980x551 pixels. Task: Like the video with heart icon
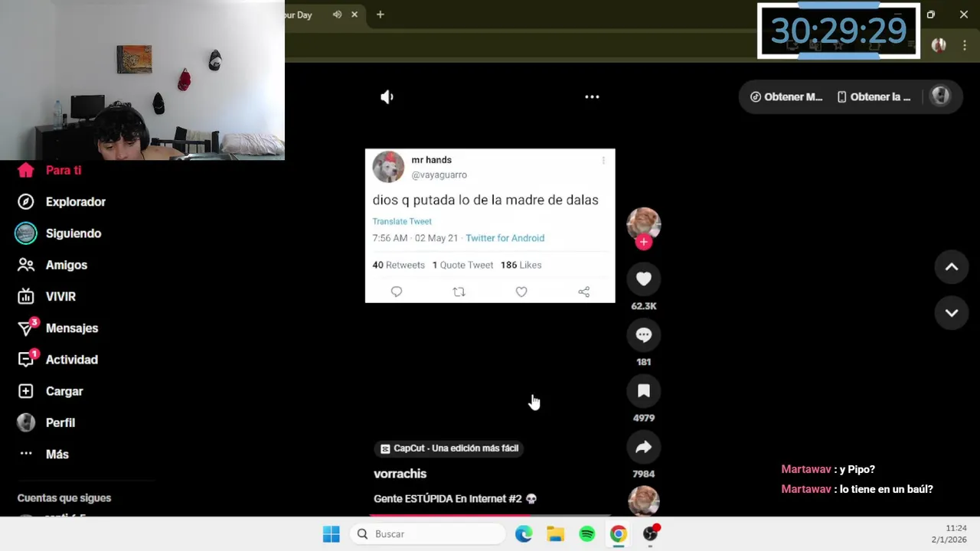click(644, 279)
